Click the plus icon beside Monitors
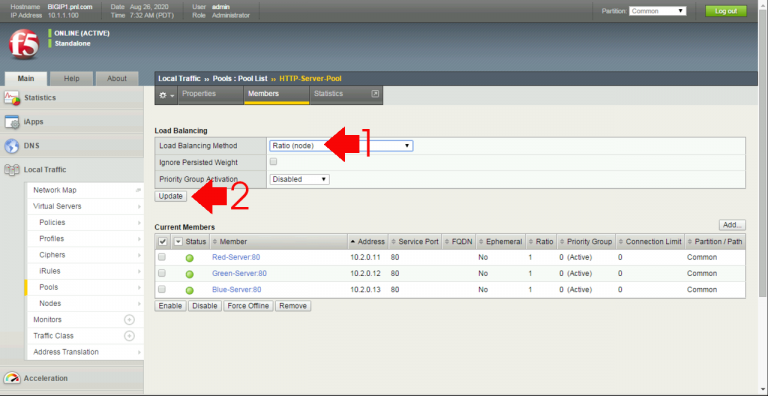 tap(129, 320)
